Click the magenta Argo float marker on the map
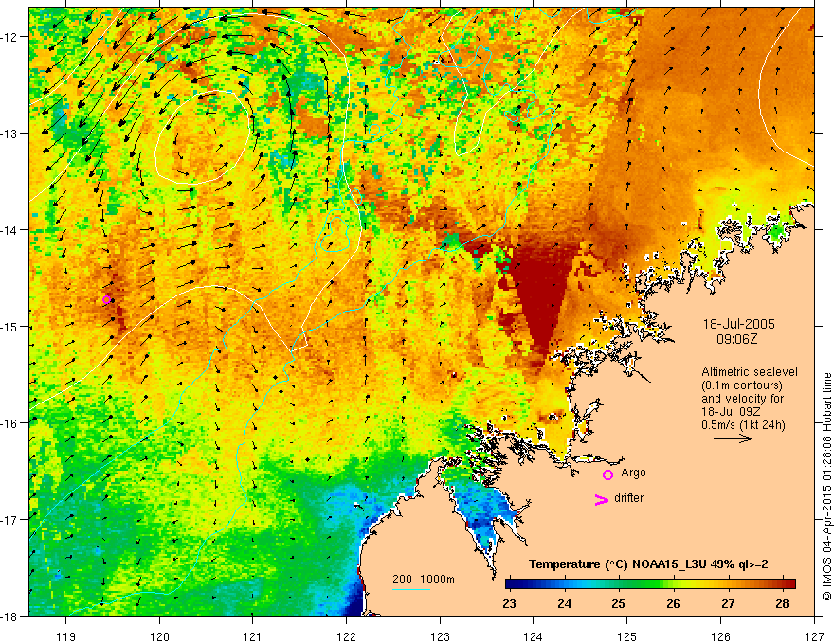The height and width of the screenshot is (644, 834). 106,299
